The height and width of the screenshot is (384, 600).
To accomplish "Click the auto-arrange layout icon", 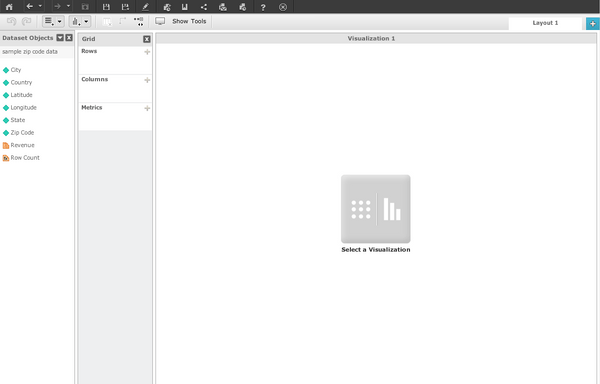I will [139, 21].
